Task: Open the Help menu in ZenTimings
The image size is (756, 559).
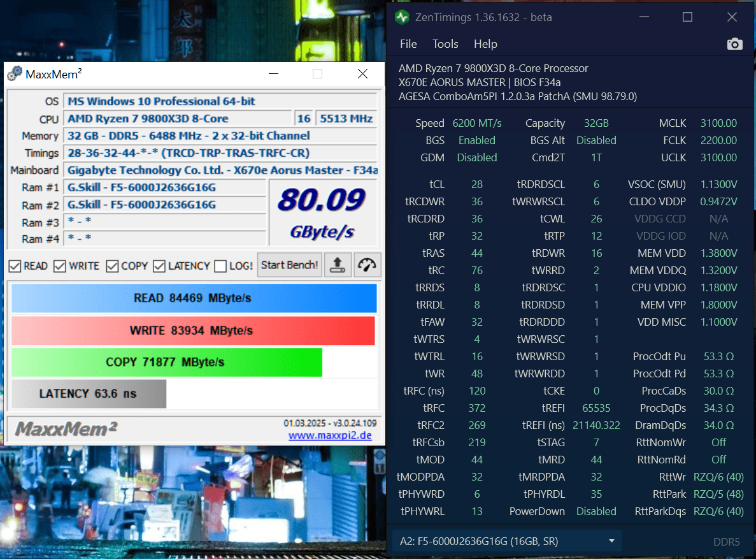Action: (x=485, y=44)
